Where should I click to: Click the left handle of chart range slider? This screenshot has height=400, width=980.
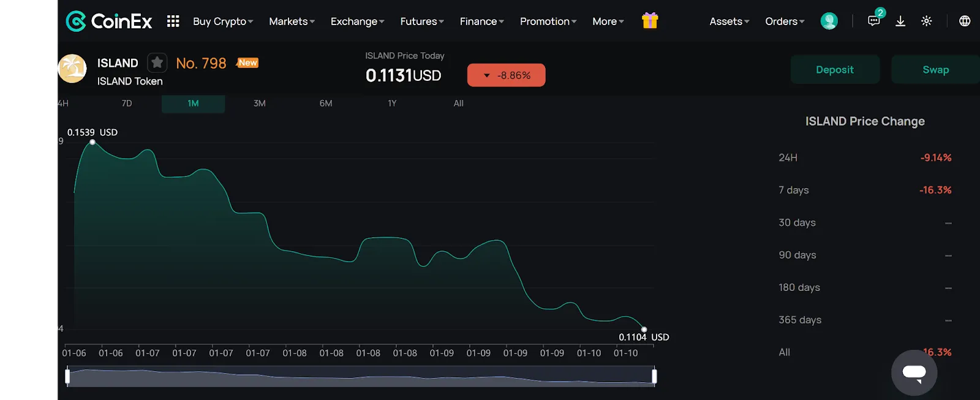pos(67,376)
